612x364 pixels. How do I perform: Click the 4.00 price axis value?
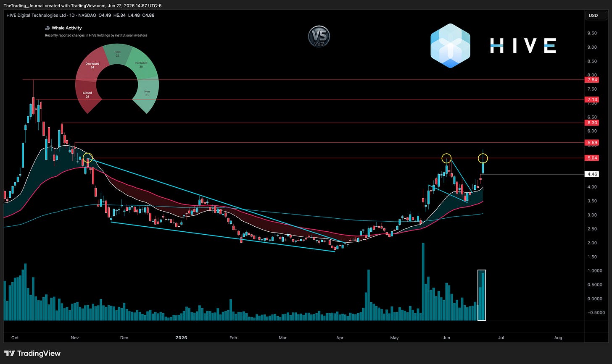tap(592, 187)
